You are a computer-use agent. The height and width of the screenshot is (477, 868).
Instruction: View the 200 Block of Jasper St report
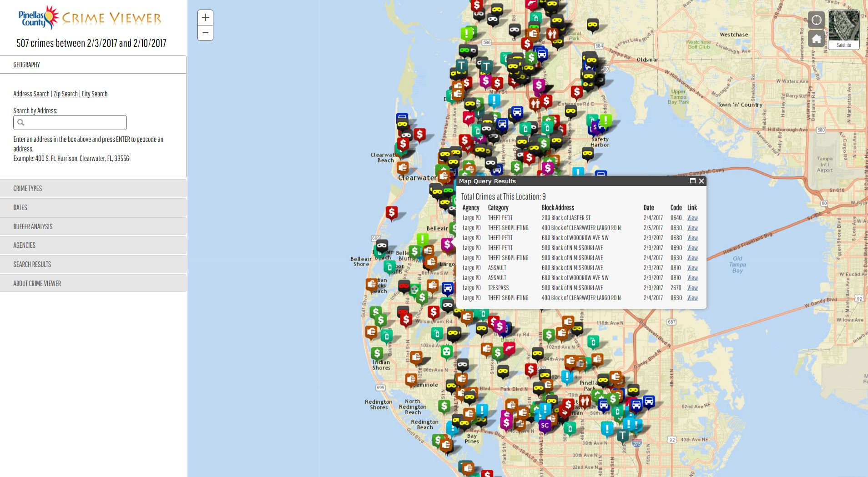[692, 218]
